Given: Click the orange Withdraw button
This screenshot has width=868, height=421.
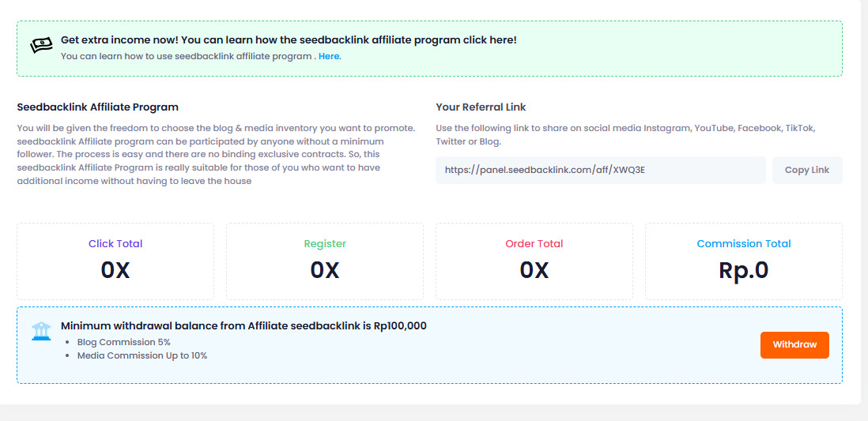Looking at the screenshot, I should 794,344.
